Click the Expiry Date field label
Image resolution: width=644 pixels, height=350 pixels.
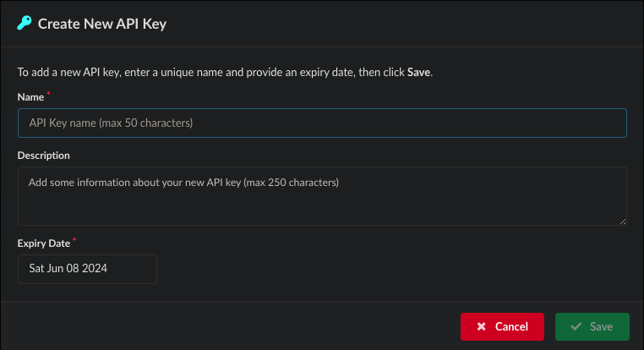tap(43, 243)
